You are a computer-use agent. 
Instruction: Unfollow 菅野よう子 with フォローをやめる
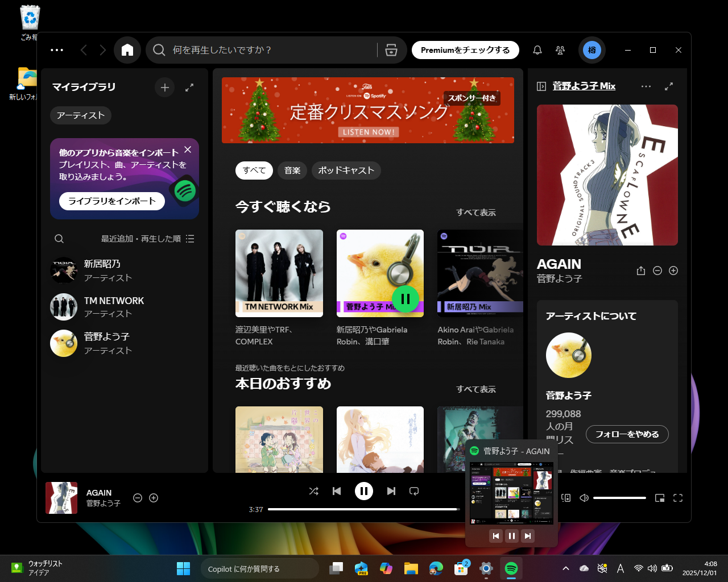coord(627,434)
